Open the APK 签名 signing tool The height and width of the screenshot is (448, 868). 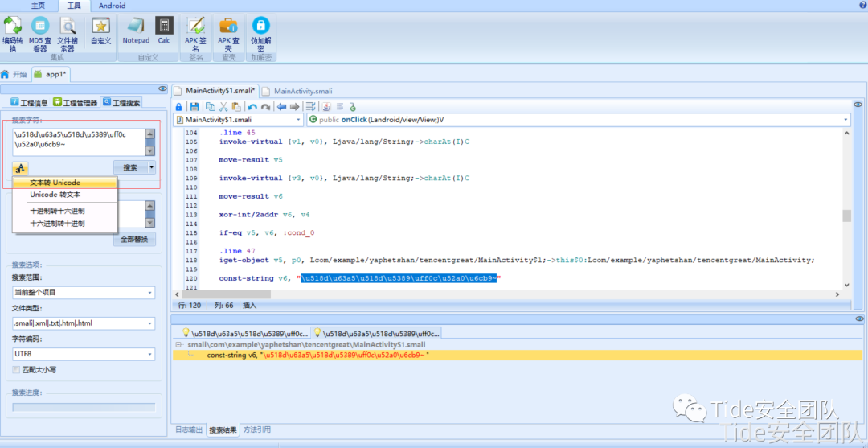(x=195, y=35)
